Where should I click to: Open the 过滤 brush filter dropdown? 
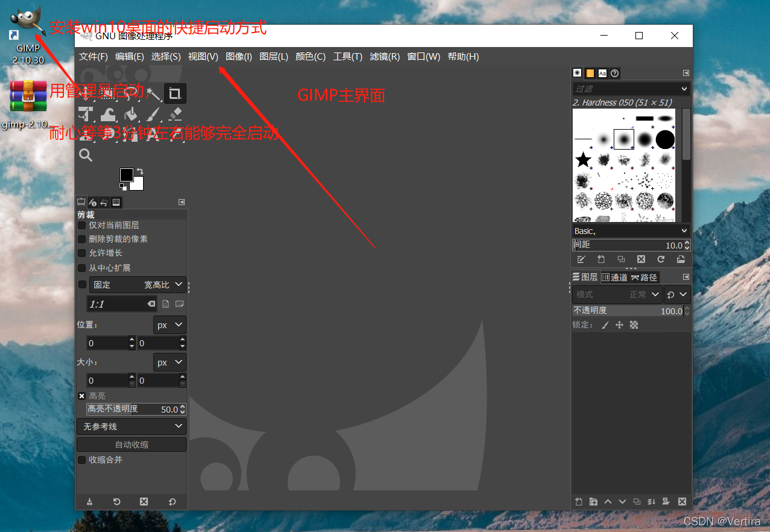click(x=631, y=89)
